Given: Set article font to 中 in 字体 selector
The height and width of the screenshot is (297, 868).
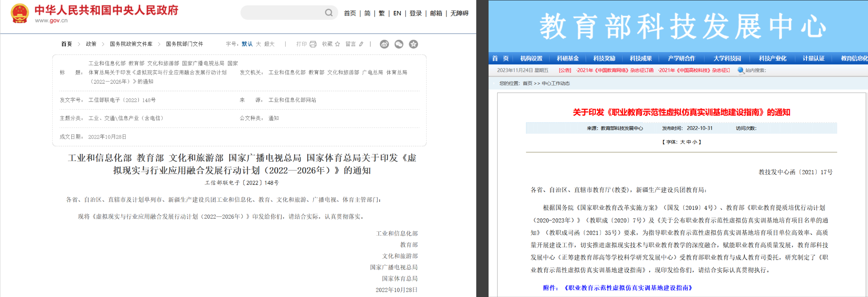Looking at the screenshot, I should point(689,142).
